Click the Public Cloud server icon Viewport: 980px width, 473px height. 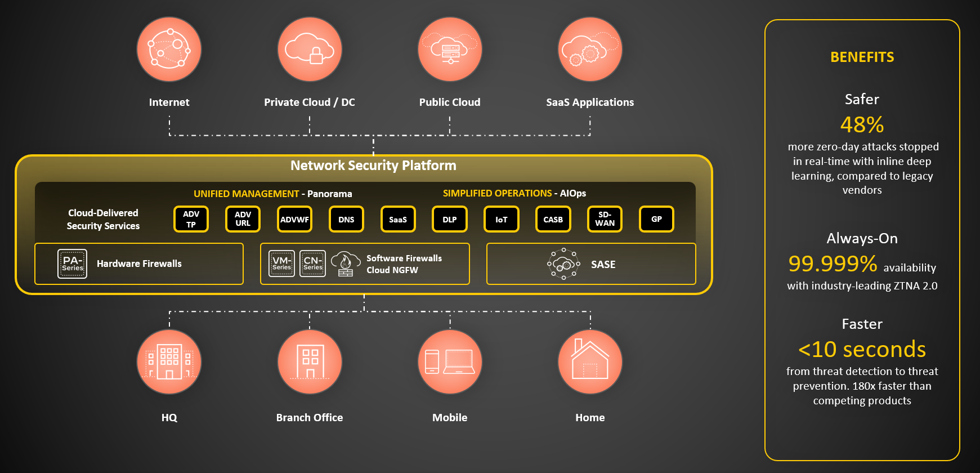tap(450, 50)
